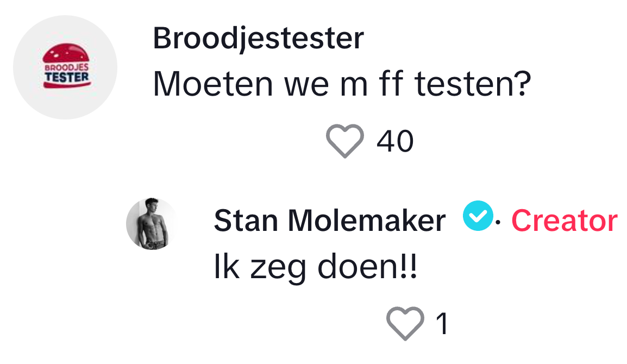Click the dot separator before Creator
This screenshot has height=364, width=627.
coord(499,222)
